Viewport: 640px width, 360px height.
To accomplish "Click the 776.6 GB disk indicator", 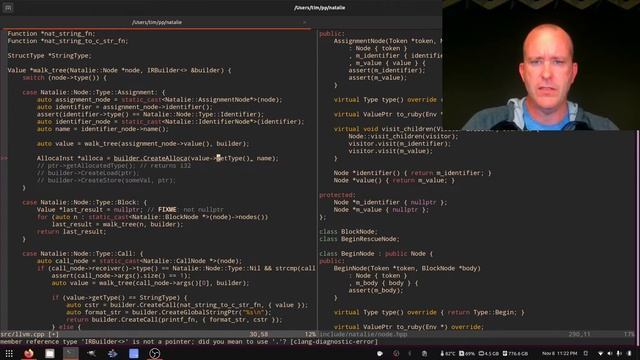I will 515,353.
